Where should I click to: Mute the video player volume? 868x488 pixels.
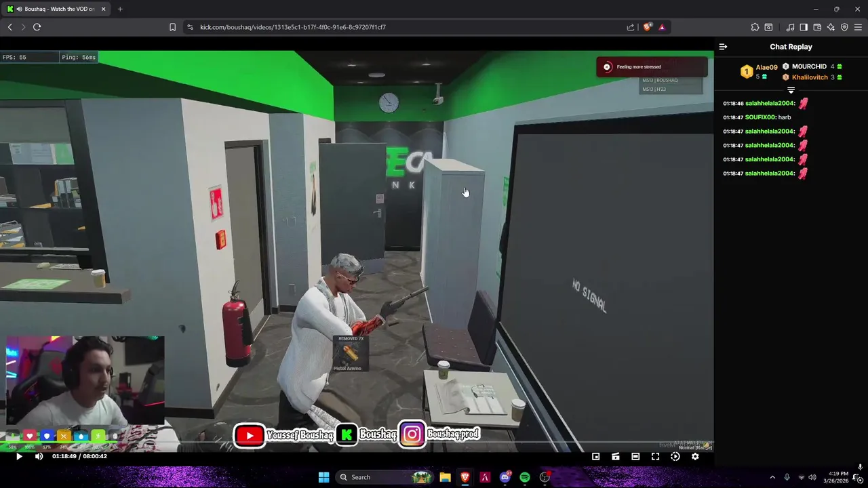39,456
